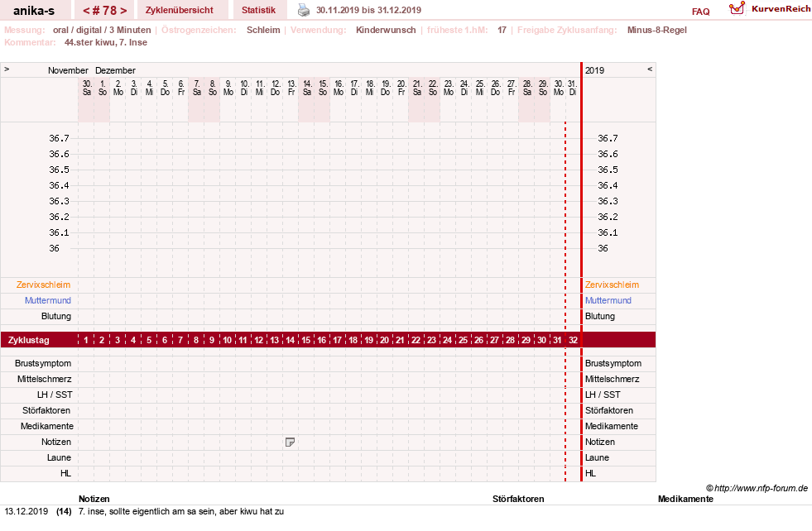Click the left HL row label

tap(65, 473)
